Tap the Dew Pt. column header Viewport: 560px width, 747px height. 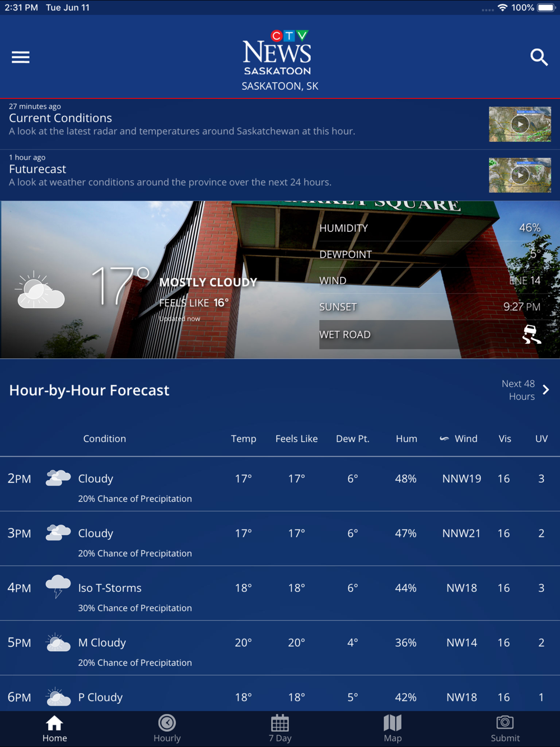tap(353, 438)
